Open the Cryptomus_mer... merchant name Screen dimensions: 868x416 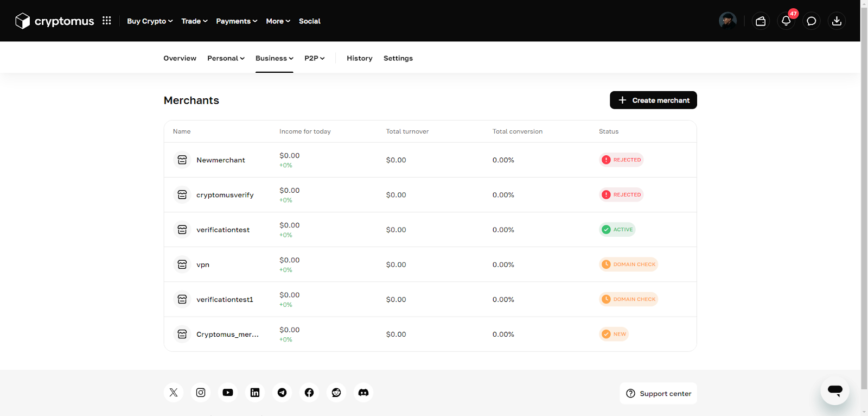pyautogui.click(x=227, y=335)
